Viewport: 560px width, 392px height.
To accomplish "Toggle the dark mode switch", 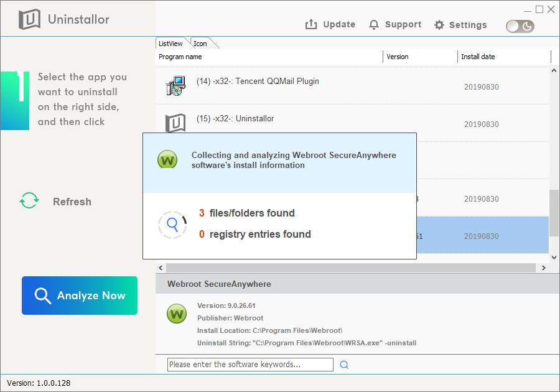I will [x=520, y=26].
